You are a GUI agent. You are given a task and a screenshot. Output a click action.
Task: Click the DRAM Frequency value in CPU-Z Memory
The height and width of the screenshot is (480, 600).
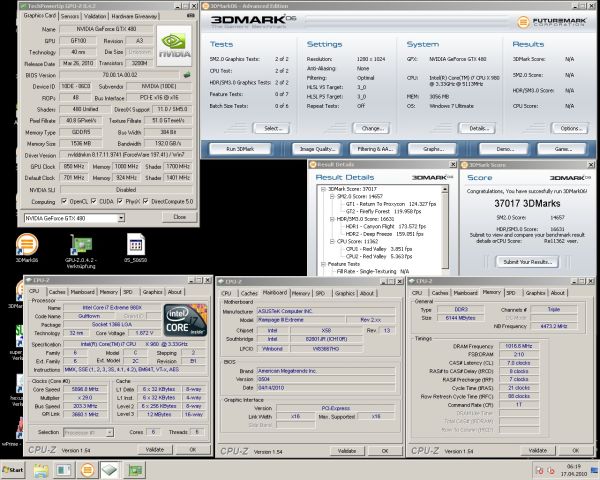tap(519, 346)
